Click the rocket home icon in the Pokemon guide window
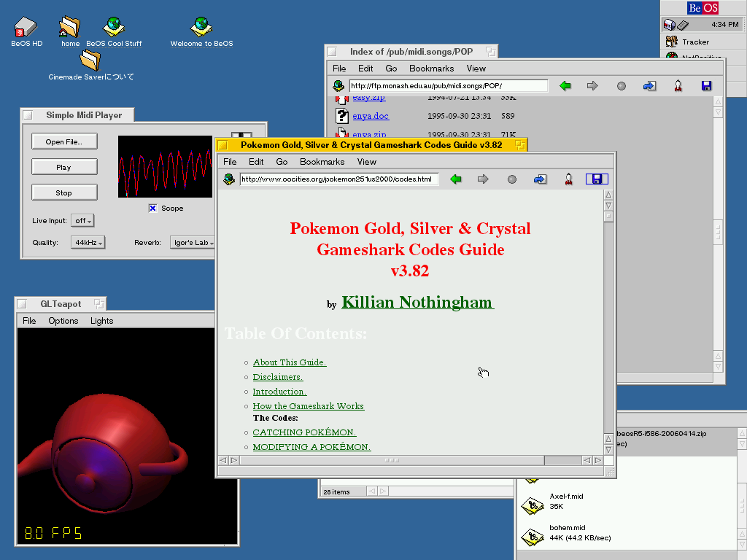The height and width of the screenshot is (560, 747). tap(568, 179)
